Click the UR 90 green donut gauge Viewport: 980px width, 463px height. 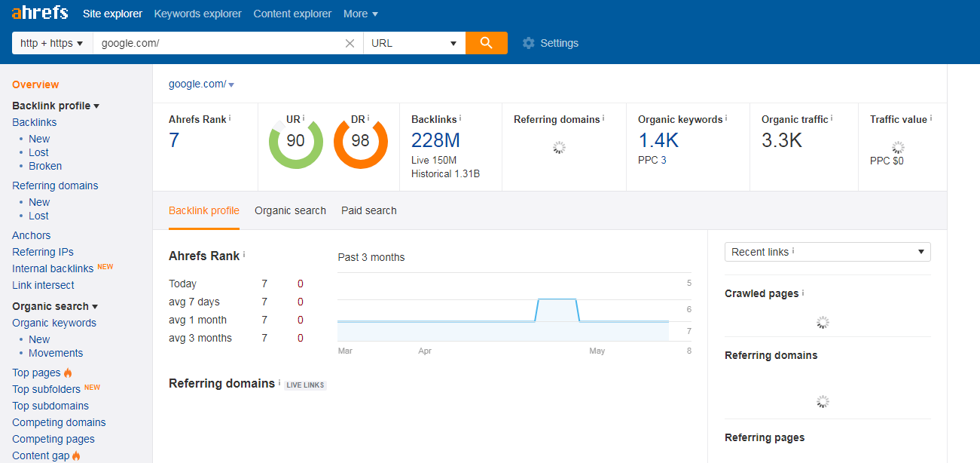[296, 141]
